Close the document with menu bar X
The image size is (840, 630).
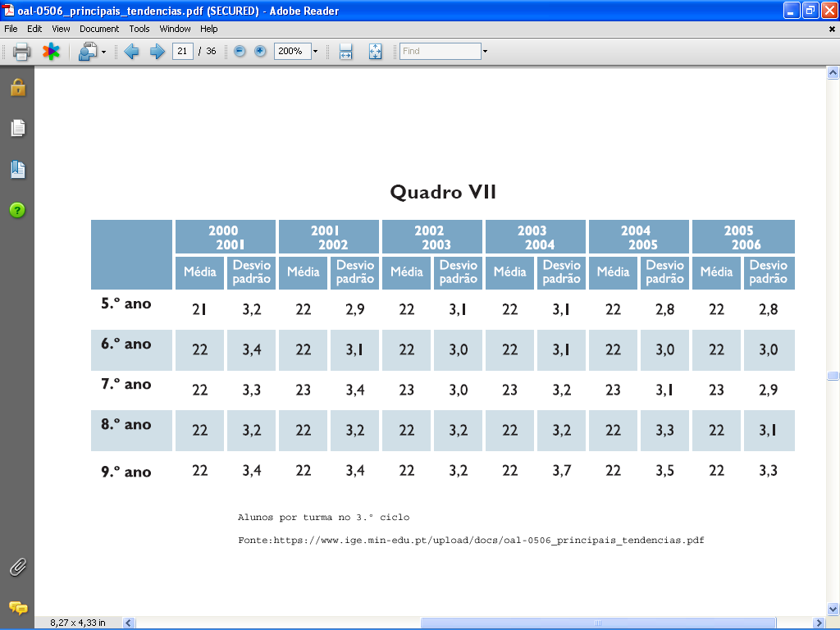[832, 30]
